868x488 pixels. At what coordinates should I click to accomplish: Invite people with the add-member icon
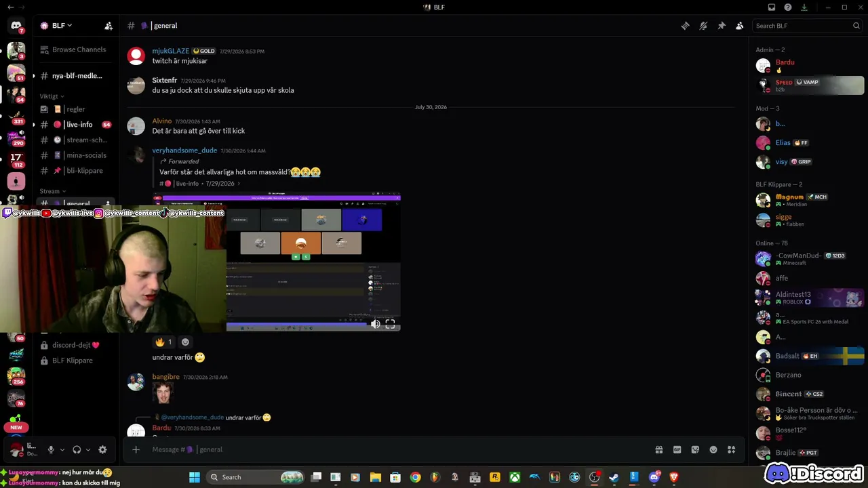click(108, 26)
